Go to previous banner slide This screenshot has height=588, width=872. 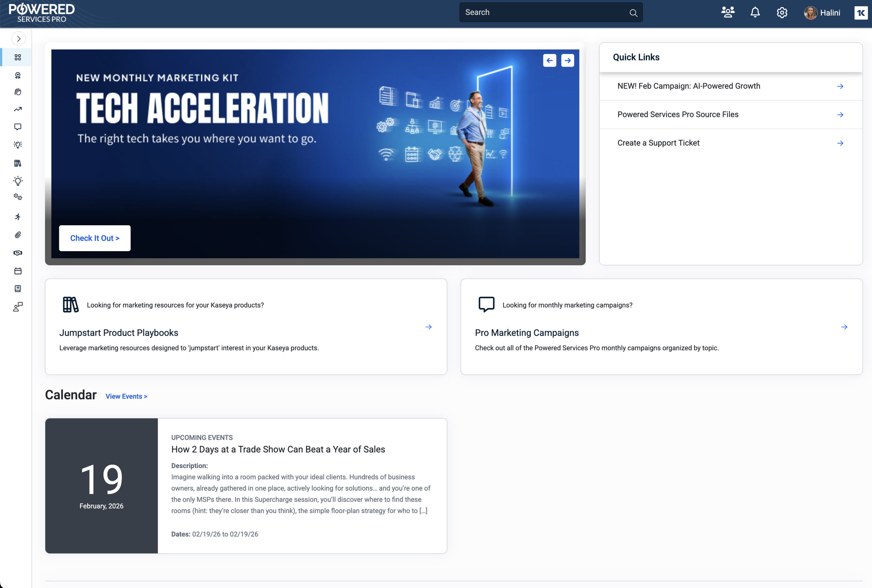point(549,60)
